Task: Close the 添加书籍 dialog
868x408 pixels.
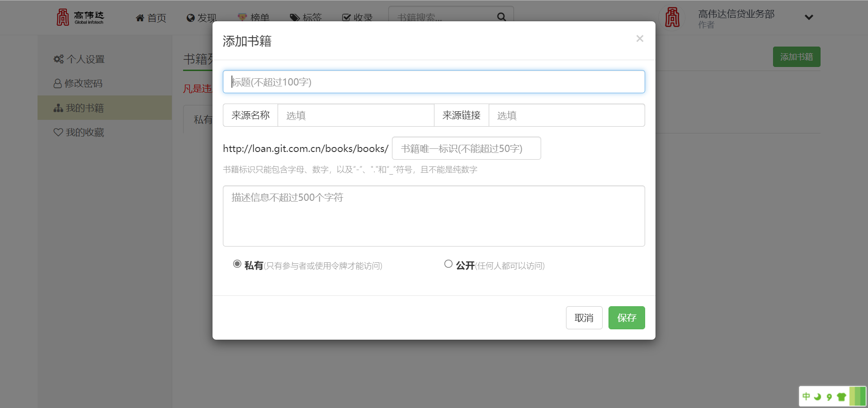Action: click(639, 39)
